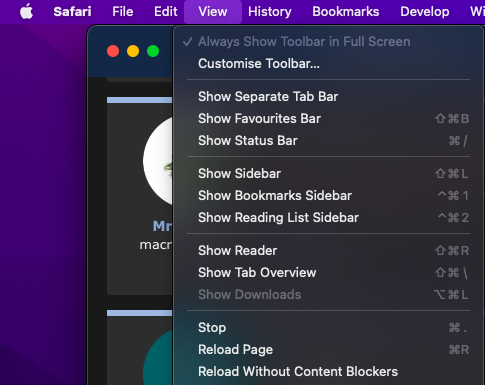Toggle Always Show Toolbar in Full Screen
The height and width of the screenshot is (385, 485).
(328, 42)
